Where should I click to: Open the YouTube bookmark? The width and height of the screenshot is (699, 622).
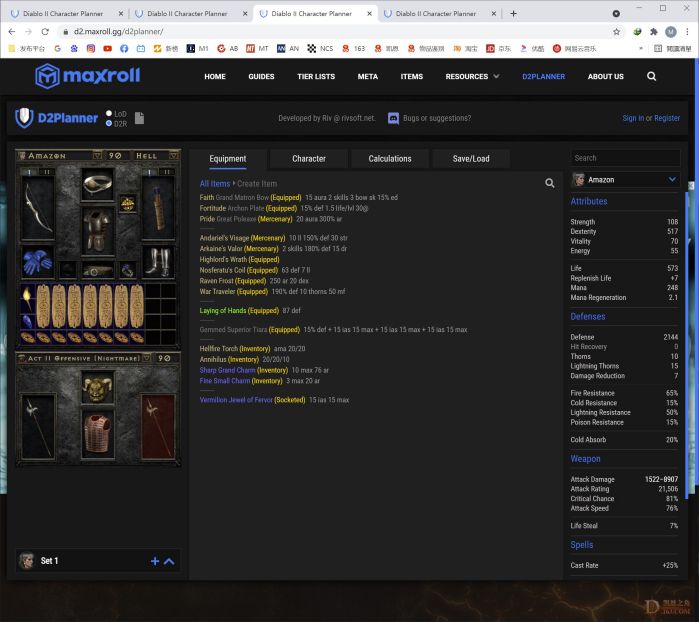(107, 49)
